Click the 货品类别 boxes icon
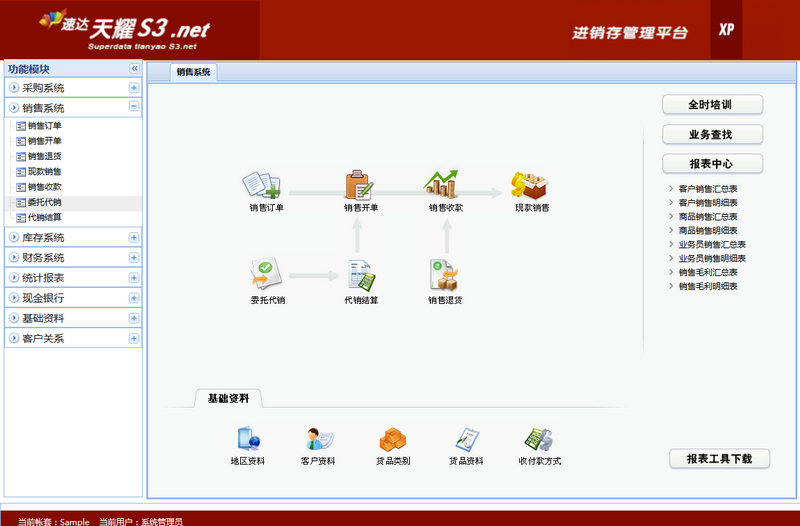Image resolution: width=800 pixels, height=526 pixels. [392, 440]
